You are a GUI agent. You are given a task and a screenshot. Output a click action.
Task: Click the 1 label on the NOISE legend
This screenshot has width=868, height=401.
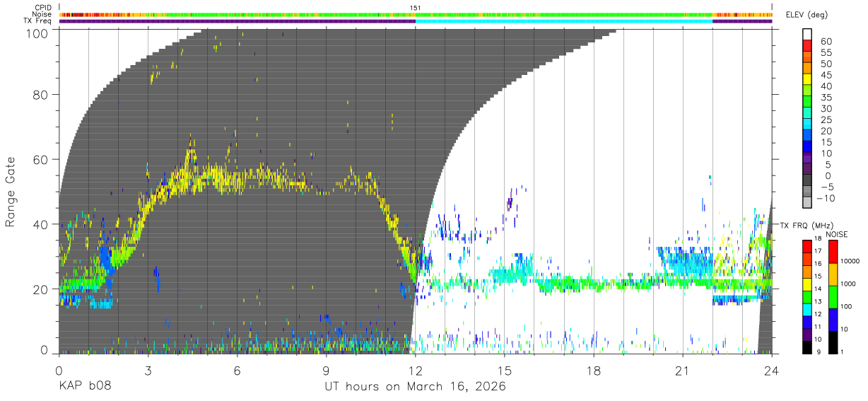tap(841, 351)
